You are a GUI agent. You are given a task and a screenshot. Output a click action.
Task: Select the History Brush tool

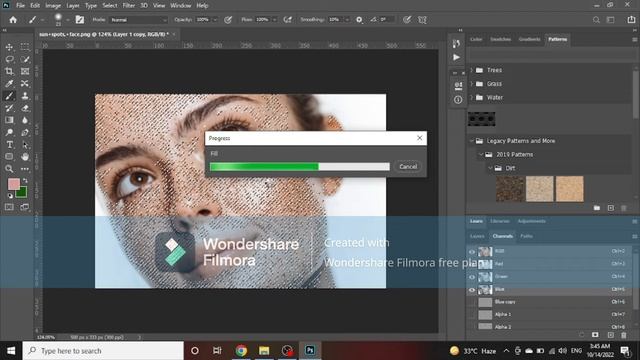9,108
